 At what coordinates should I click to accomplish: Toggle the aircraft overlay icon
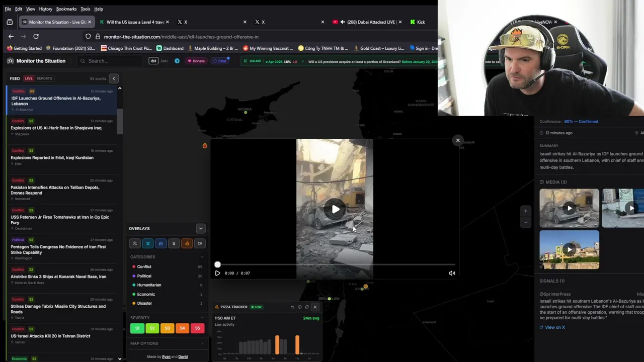tap(148, 243)
